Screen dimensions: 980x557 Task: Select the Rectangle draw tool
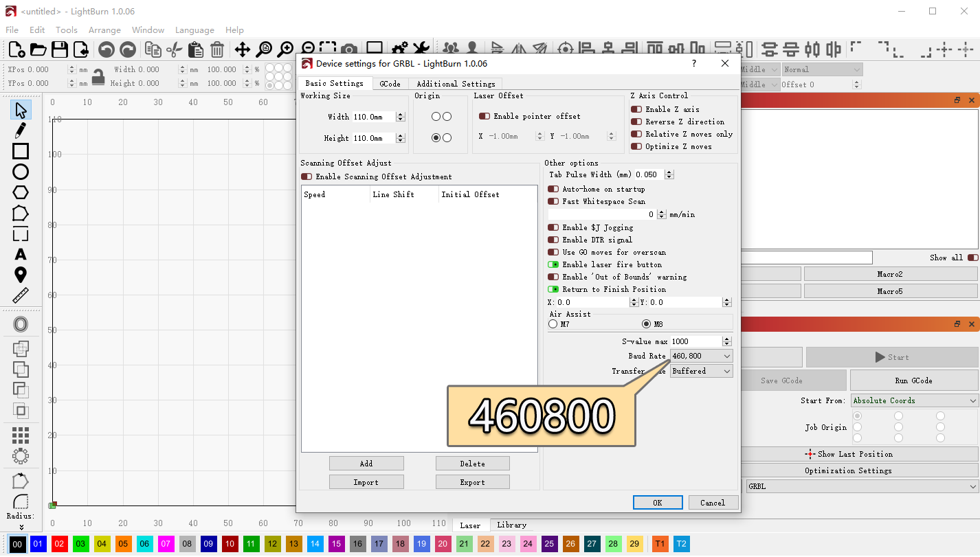(x=21, y=151)
